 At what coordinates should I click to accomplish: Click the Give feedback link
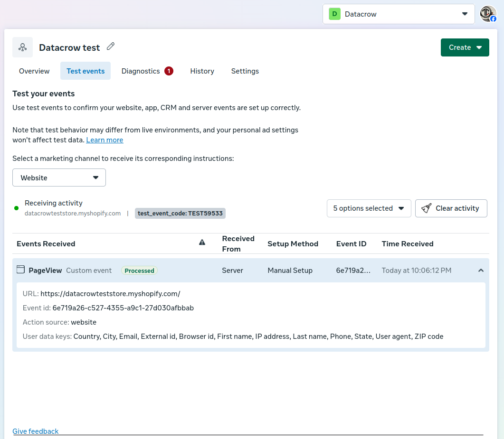coord(35,431)
